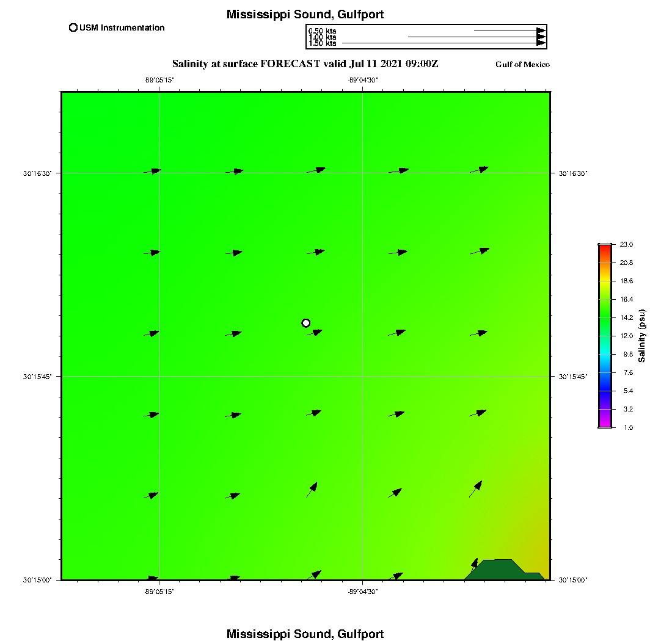Click the right 30°15'45" latitude label
672x641 pixels.
pos(573,377)
